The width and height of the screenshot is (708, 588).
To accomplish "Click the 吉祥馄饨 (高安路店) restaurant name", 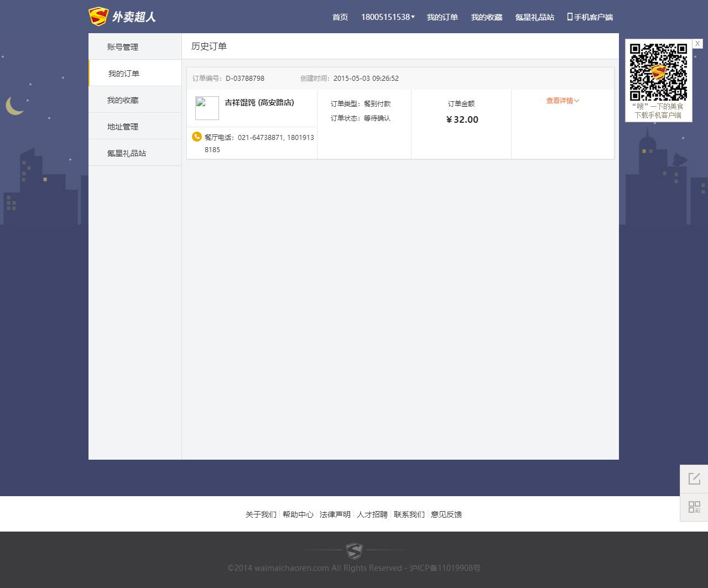I will click(x=259, y=102).
